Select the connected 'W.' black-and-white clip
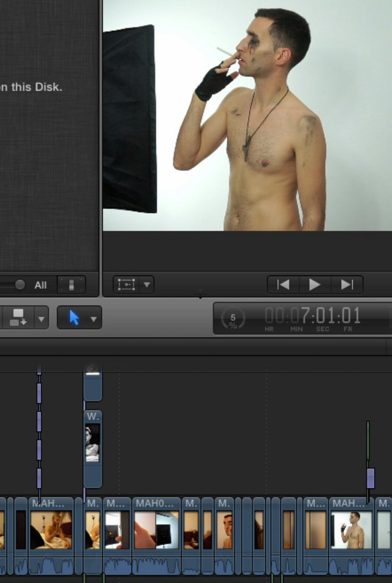392x583 pixels. point(93,449)
